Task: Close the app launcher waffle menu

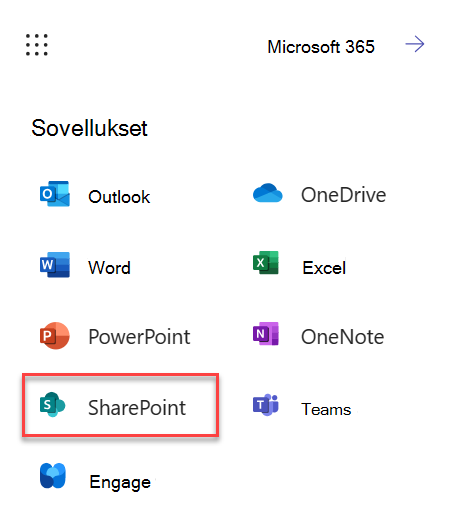Action: (37, 45)
